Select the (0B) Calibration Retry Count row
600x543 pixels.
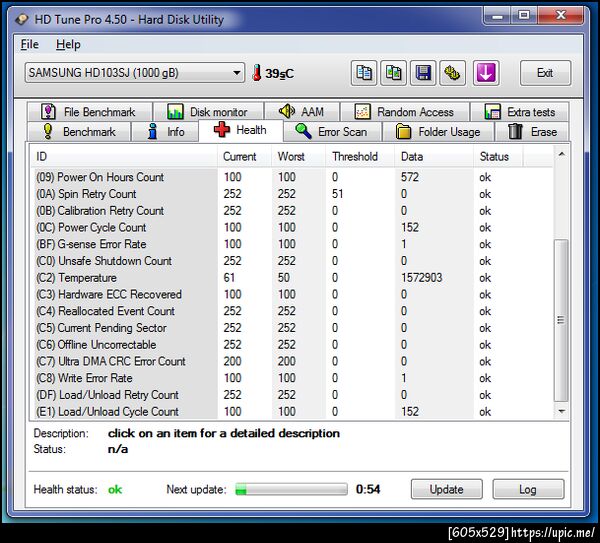292,211
